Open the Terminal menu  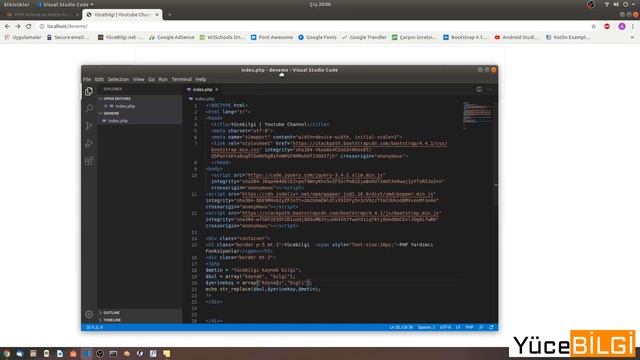pyautogui.click(x=182, y=79)
